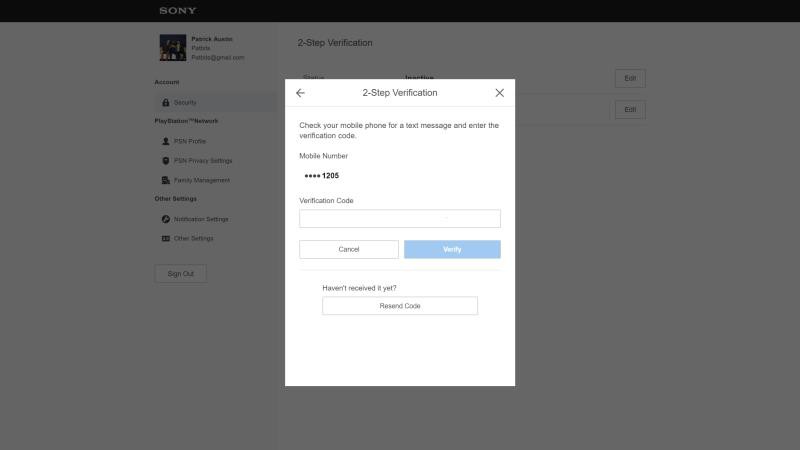Click the Resend Code button
This screenshot has height=450, width=800.
(400, 306)
